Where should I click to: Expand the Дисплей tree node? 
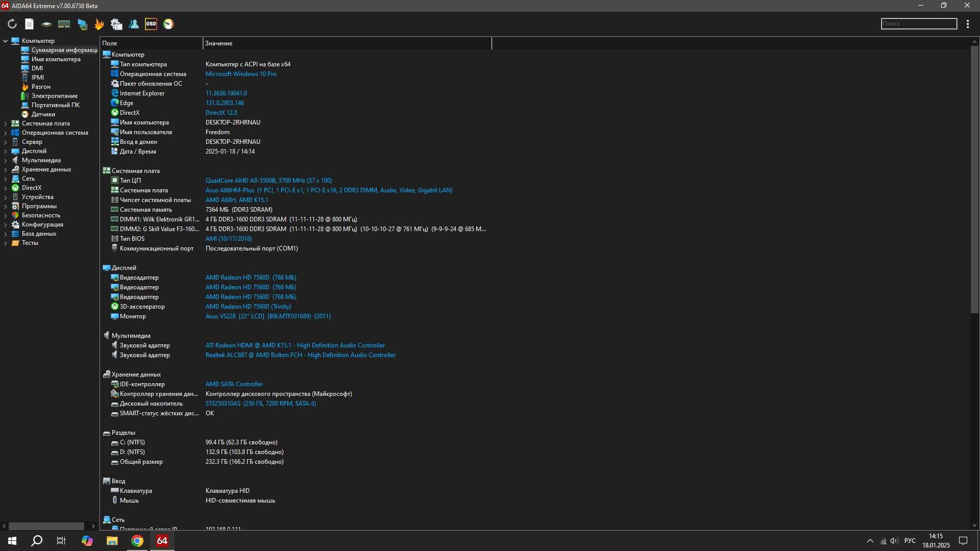[5, 151]
